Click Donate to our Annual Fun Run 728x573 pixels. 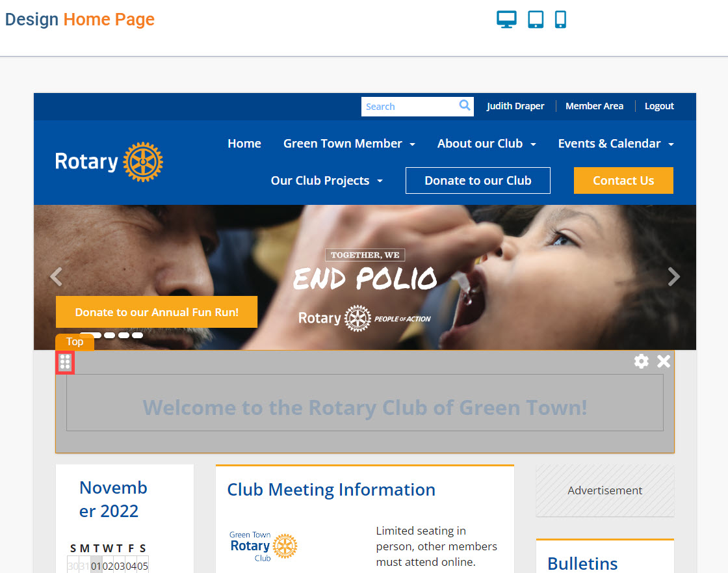pyautogui.click(x=157, y=312)
